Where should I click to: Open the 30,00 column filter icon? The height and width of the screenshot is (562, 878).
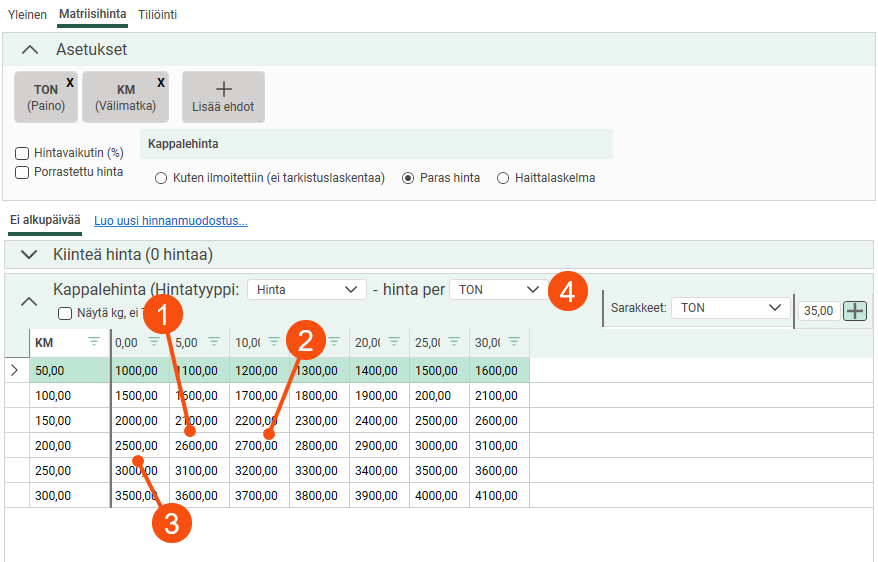513,343
